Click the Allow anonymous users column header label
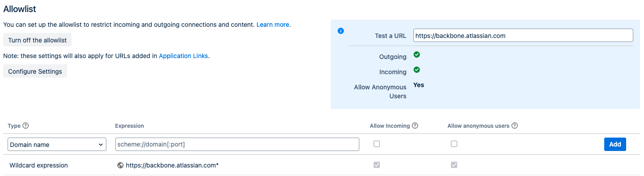 coord(478,126)
